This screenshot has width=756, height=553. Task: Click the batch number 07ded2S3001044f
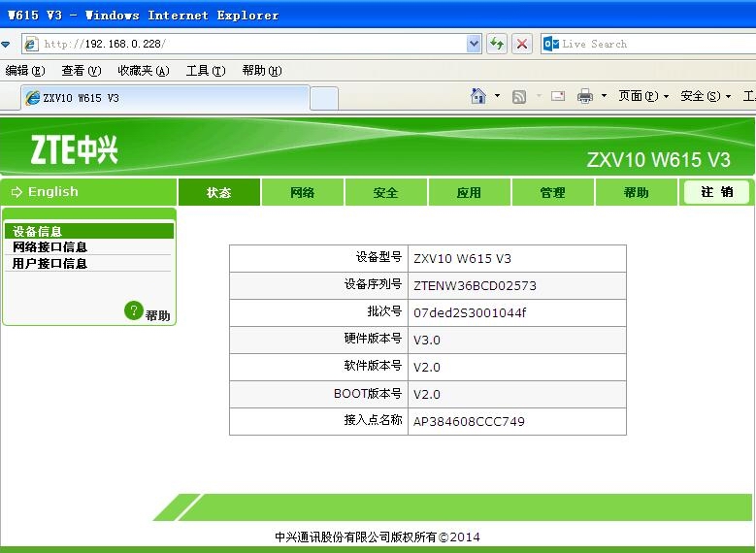[x=470, y=313]
